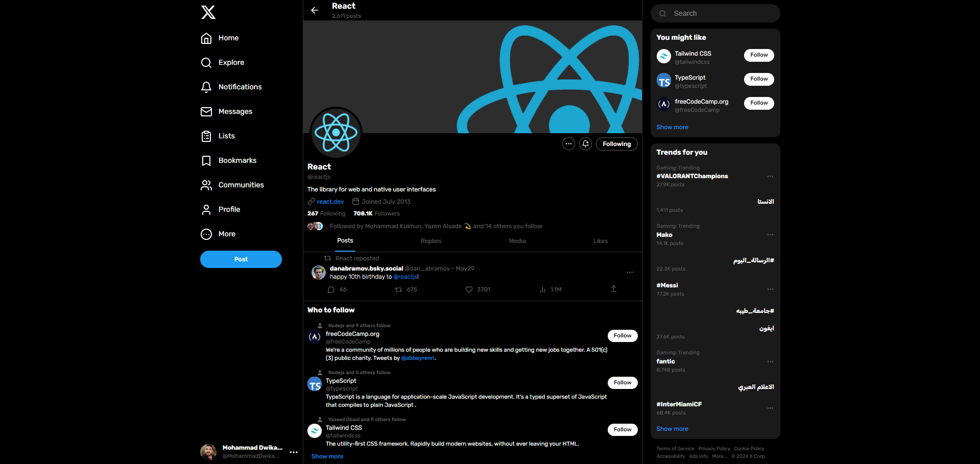Open options for #VALORANTChampions trend
Image resolution: width=980 pixels, height=464 pixels.
click(x=770, y=177)
